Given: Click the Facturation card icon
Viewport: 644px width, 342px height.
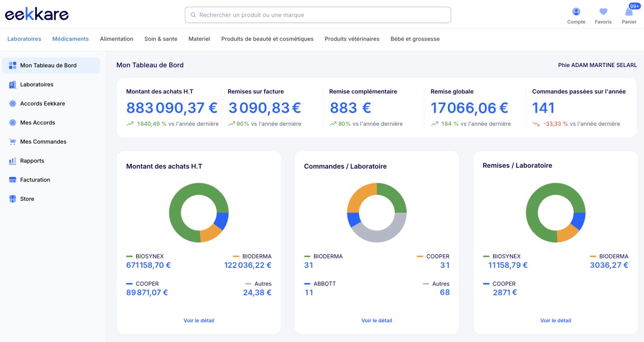Looking at the screenshot, I should (13, 180).
